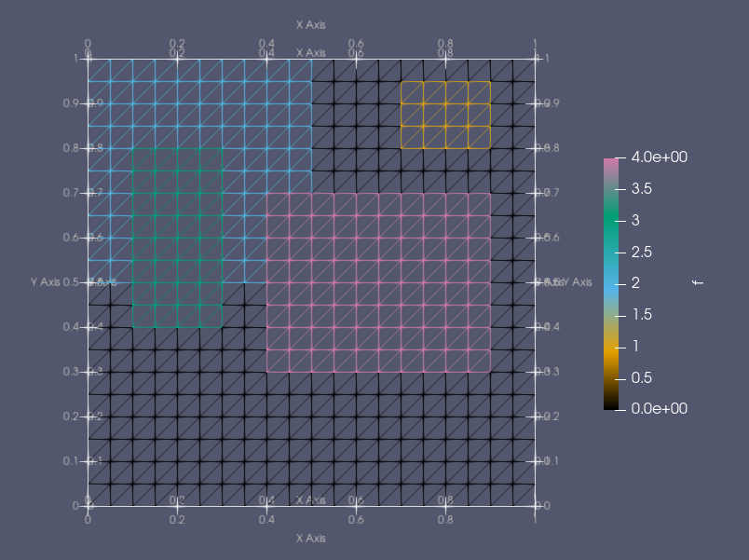This screenshot has height=560, width=749.
Task: Select the light blue mesh region valued 2
Action: pos(199,103)
